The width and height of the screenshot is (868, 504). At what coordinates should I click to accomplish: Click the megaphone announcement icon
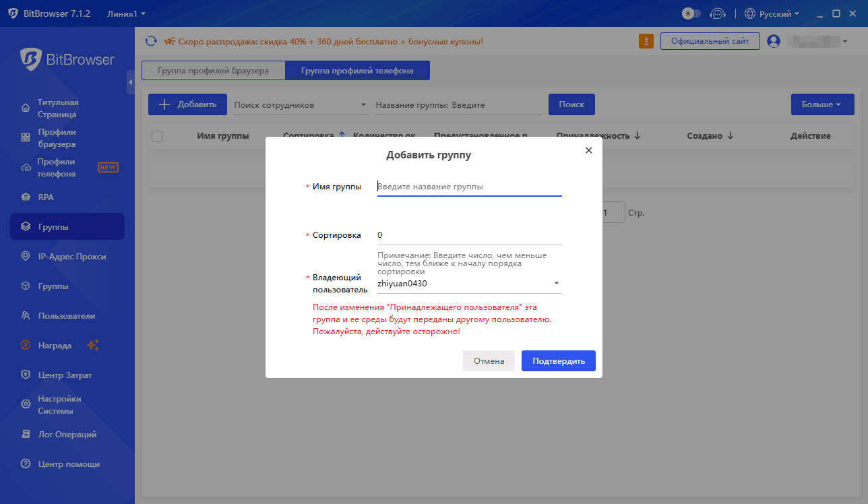click(169, 41)
